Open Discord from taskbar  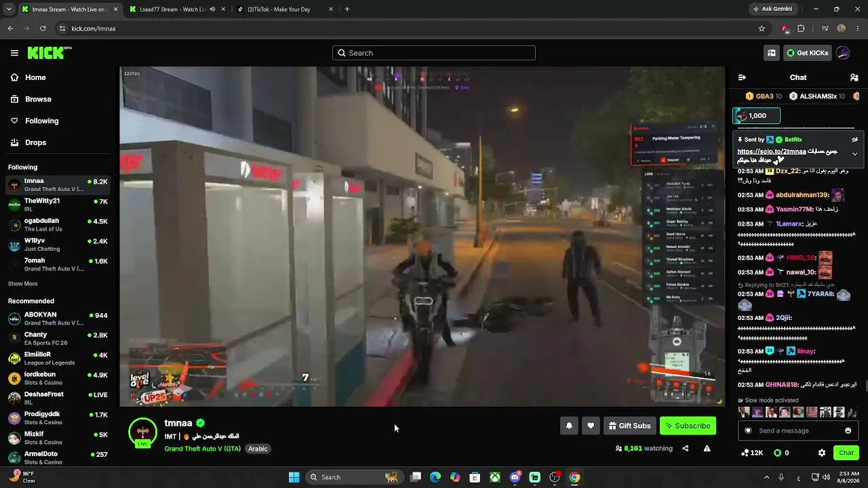515,477
